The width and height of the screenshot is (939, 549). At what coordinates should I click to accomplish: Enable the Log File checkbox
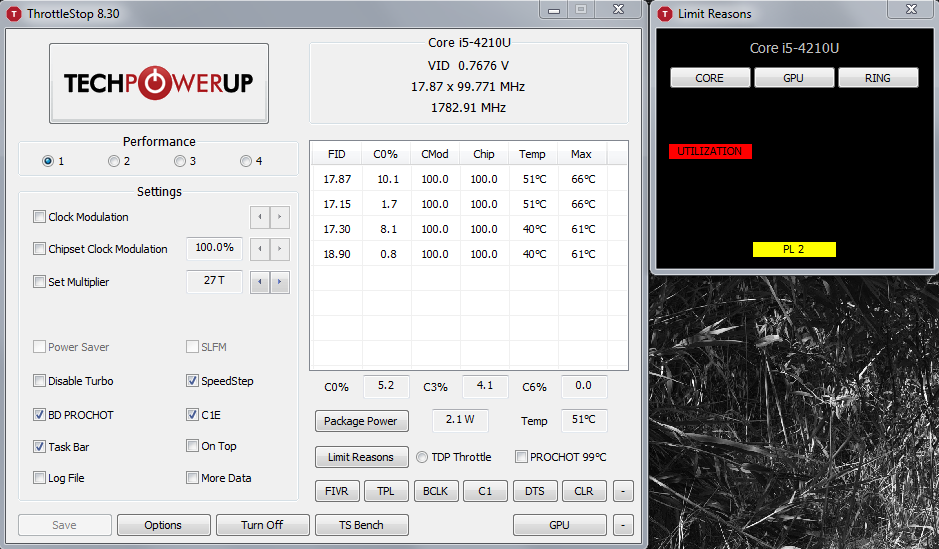pyautogui.click(x=40, y=478)
